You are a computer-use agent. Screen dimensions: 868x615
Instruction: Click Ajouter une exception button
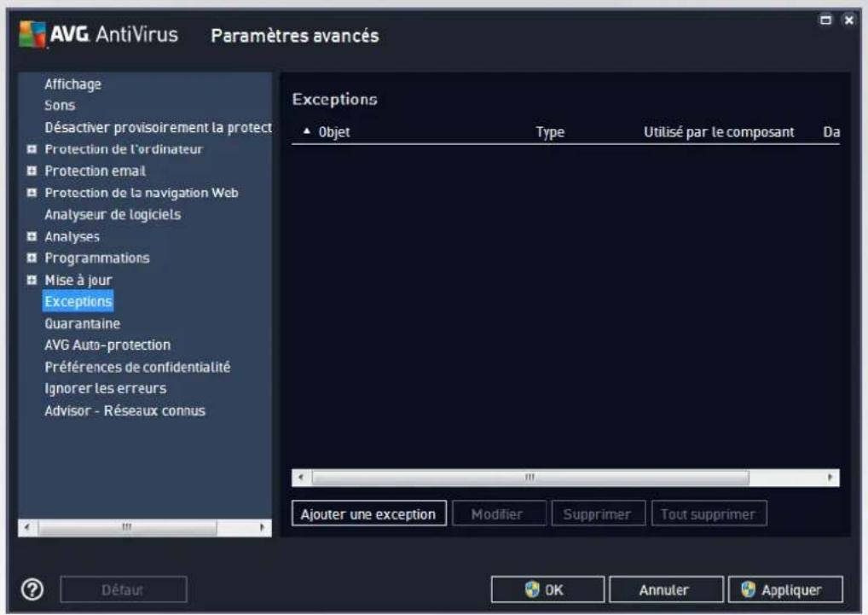click(368, 513)
